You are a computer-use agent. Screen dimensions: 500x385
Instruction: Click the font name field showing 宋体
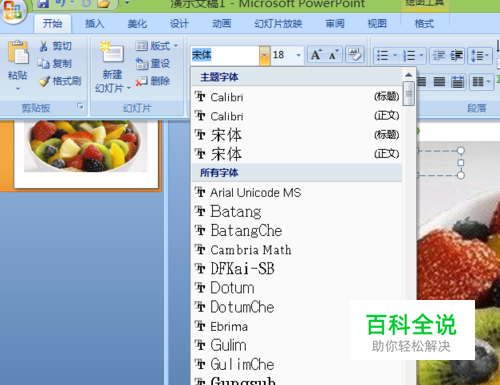pyautogui.click(x=225, y=55)
